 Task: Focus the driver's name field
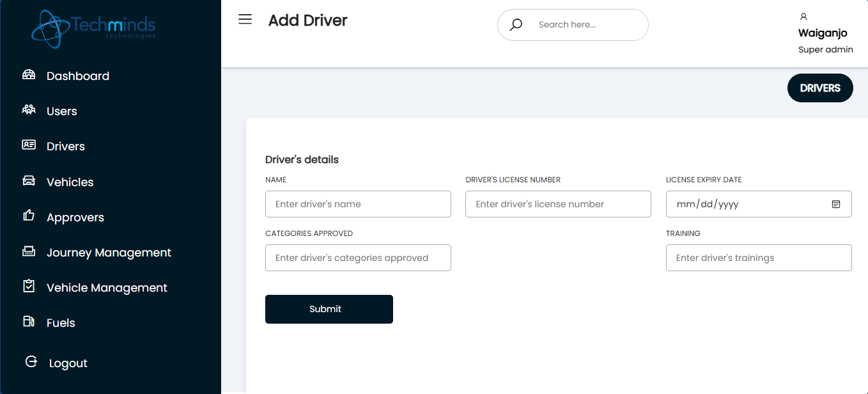[358, 204]
